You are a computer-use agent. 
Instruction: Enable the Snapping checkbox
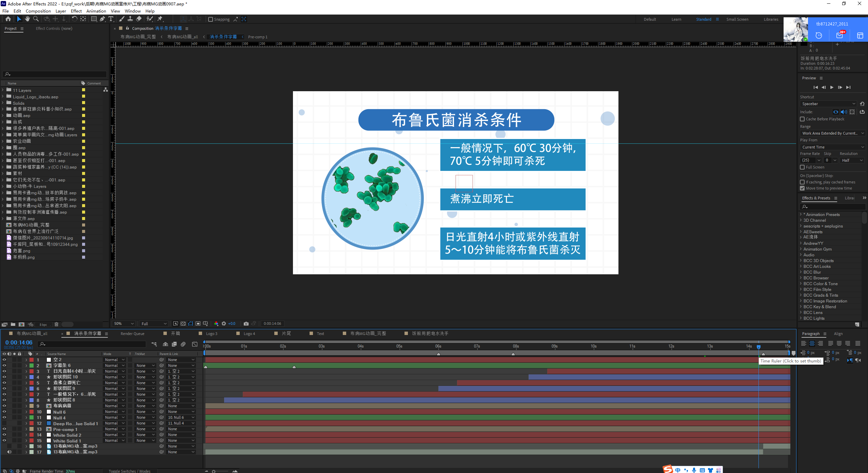tap(210, 19)
